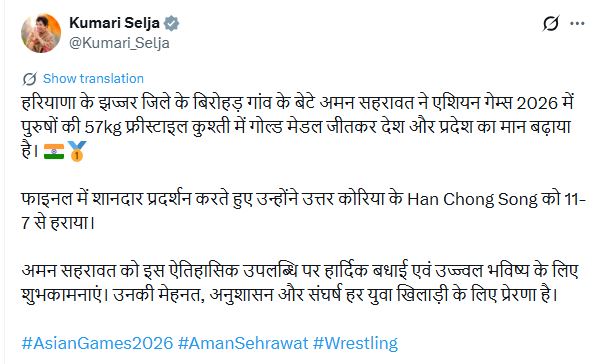Open Kumari Selja's profile picture
This screenshot has width=594, height=364.
[x=41, y=33]
